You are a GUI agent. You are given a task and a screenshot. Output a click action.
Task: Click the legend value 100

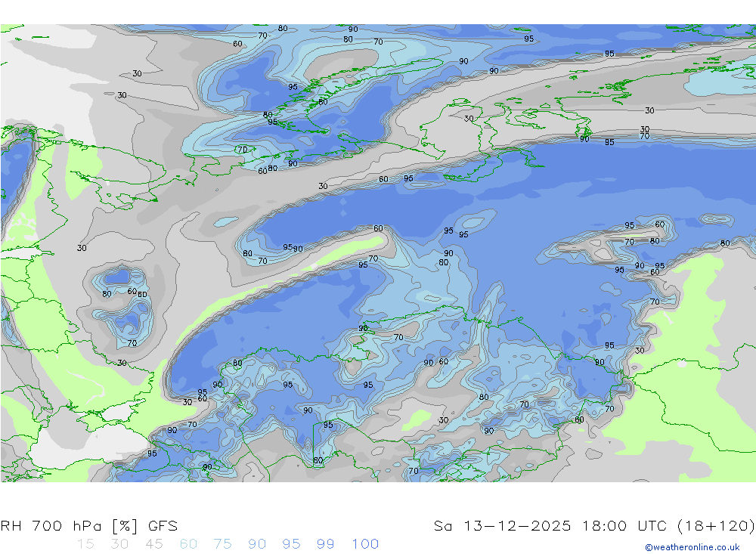tap(365, 544)
